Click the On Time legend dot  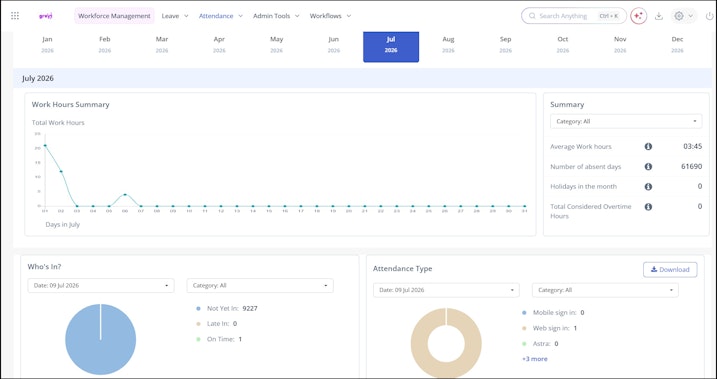[198, 340]
